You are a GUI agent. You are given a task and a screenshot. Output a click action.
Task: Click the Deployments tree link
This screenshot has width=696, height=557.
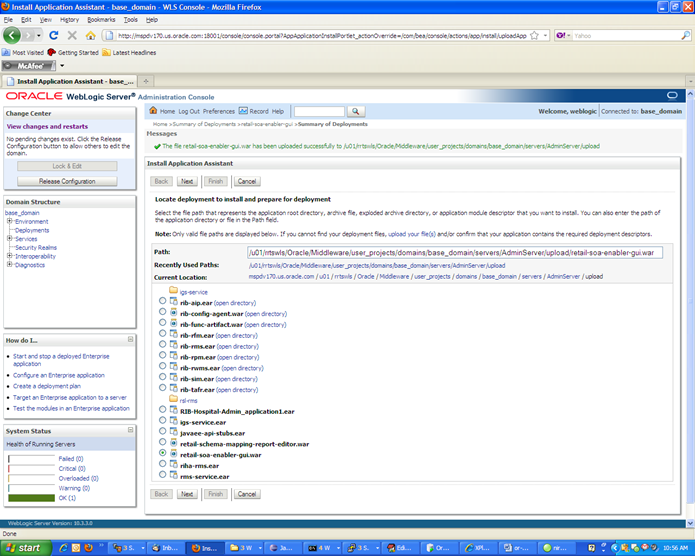[32, 230]
